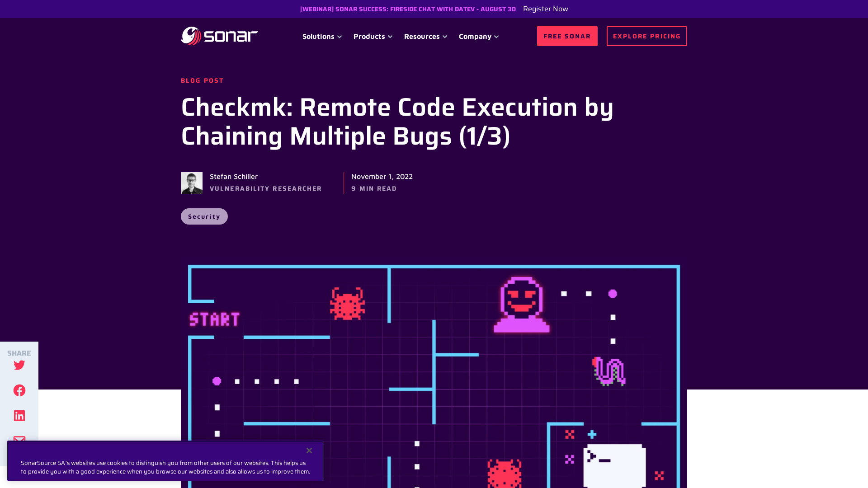Click the LinkedIn share icon
This screenshot has width=868, height=488.
(x=19, y=415)
